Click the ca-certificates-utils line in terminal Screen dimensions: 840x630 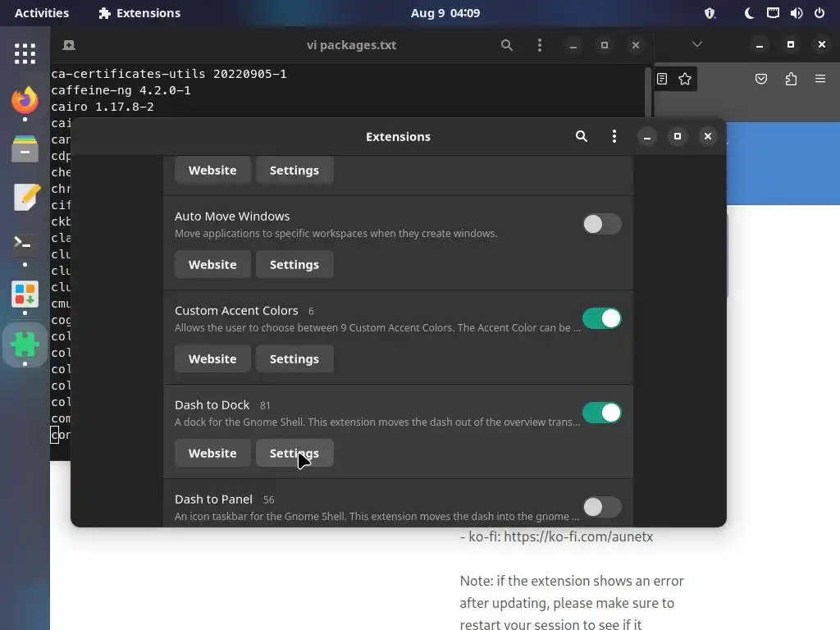[169, 73]
